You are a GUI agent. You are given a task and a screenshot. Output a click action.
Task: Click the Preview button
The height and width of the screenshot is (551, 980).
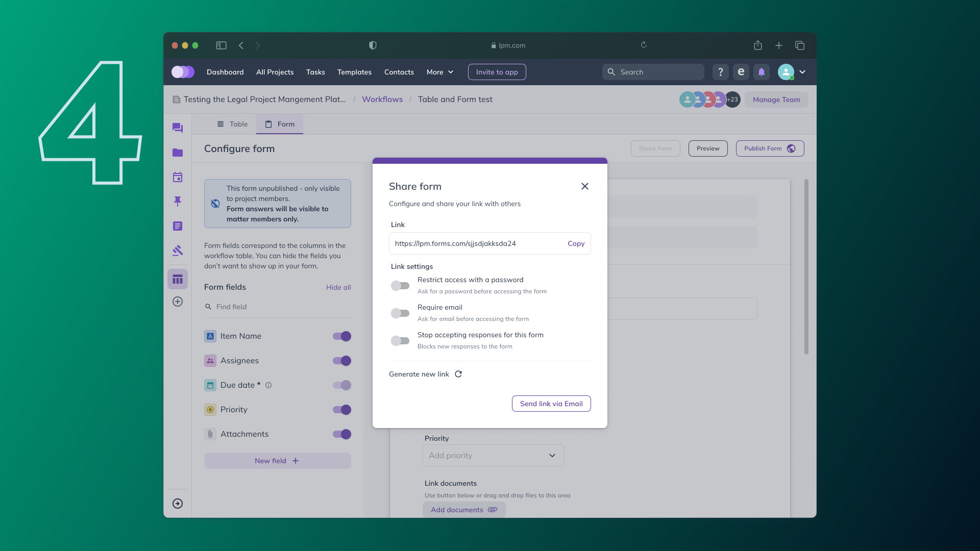tap(708, 148)
